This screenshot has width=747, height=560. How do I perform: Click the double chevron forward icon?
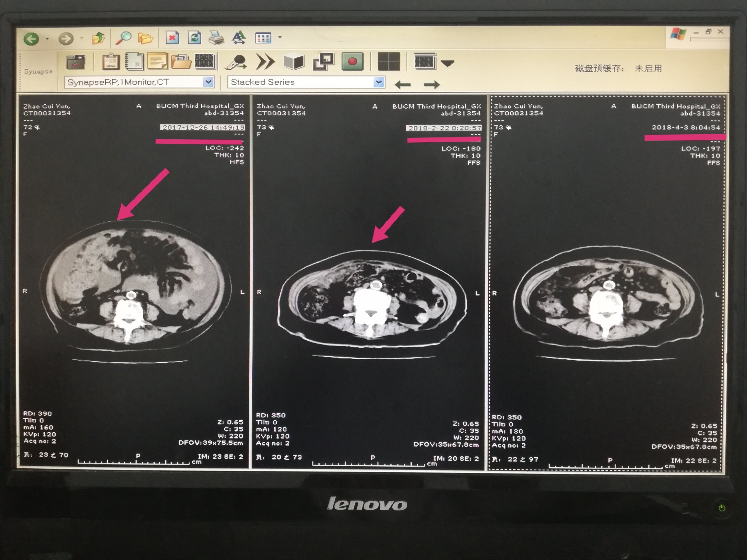(x=265, y=62)
